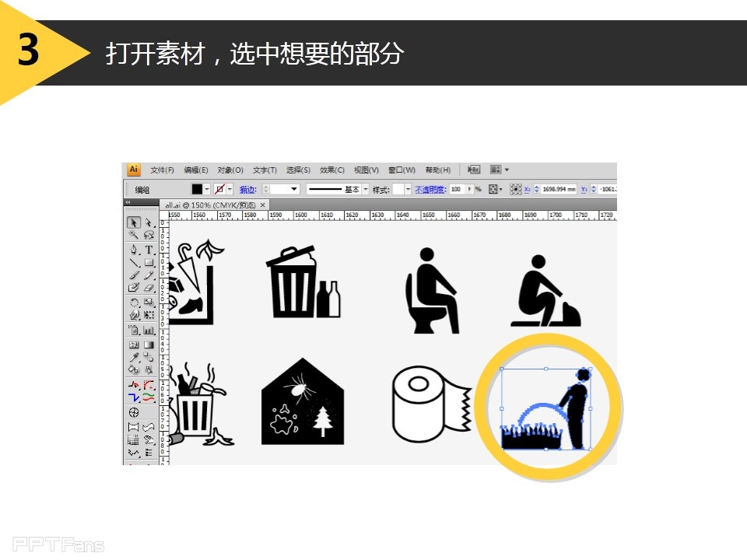
Task: Open the 样式 style dropdown
Action: pyautogui.click(x=407, y=188)
